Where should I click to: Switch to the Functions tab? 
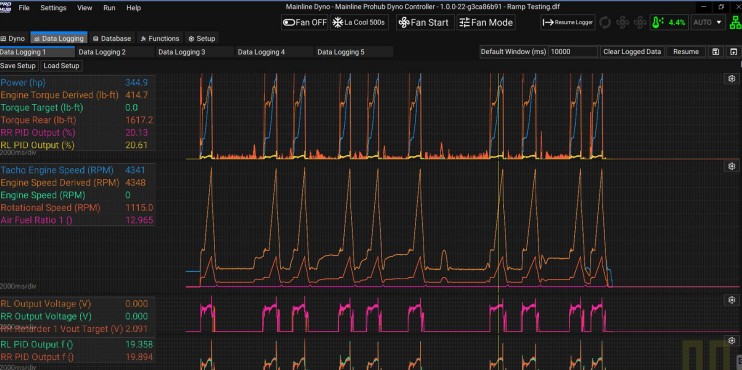pyautogui.click(x=160, y=38)
